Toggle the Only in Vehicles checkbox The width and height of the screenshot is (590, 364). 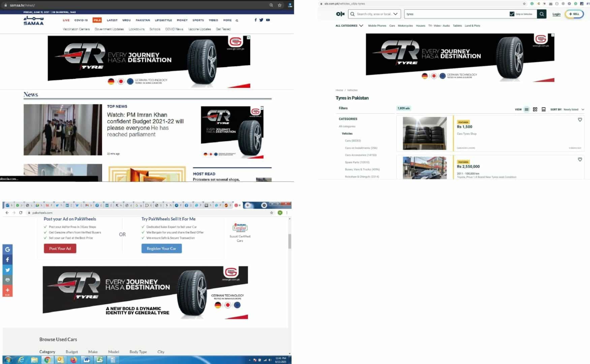pos(512,14)
